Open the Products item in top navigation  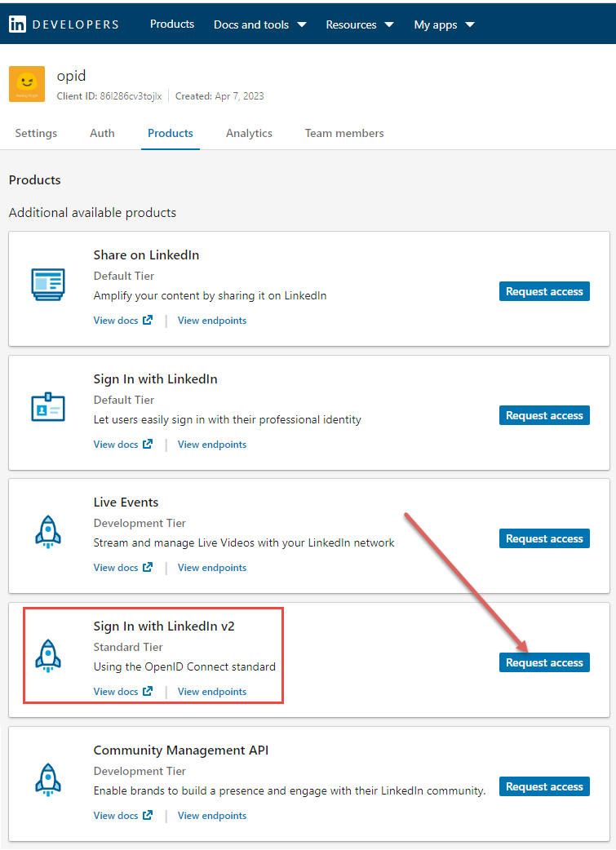(172, 24)
